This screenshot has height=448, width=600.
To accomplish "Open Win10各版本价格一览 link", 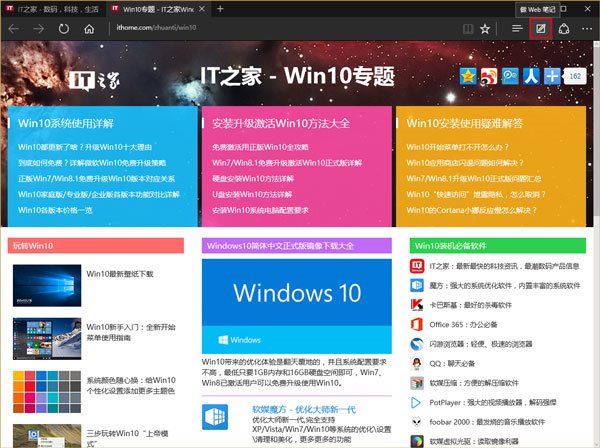I will click(55, 210).
